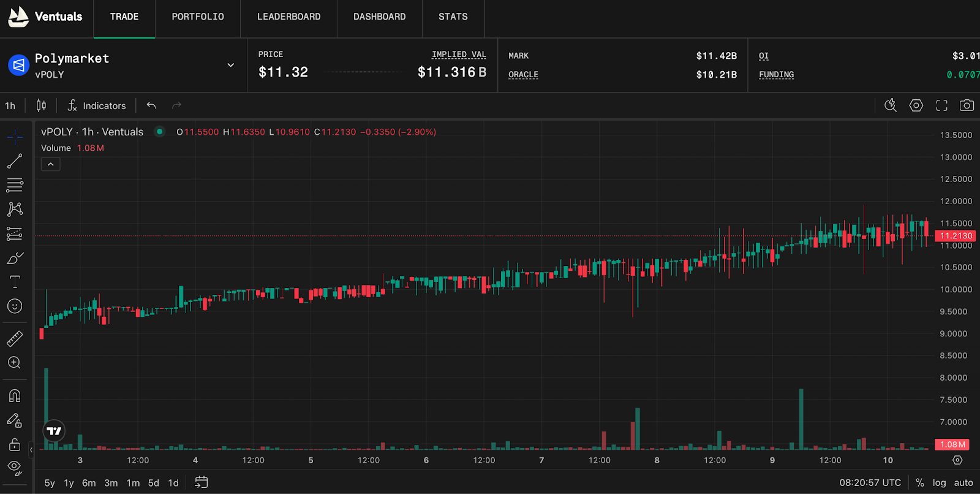
Task: Select the text annotation tool
Action: 15,282
